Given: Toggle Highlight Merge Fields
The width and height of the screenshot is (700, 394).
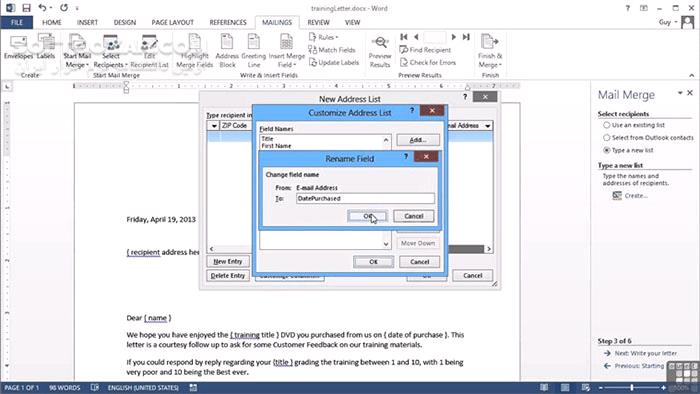Looking at the screenshot, I should (195, 52).
